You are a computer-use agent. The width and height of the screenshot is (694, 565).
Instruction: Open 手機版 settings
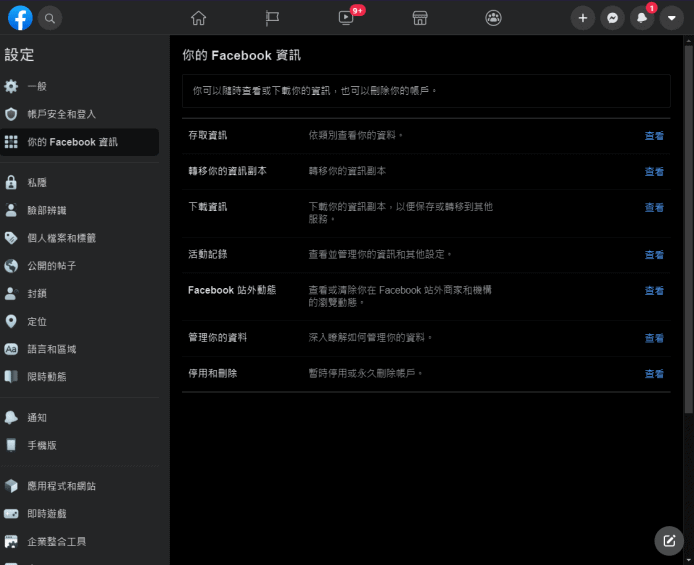(x=80, y=445)
